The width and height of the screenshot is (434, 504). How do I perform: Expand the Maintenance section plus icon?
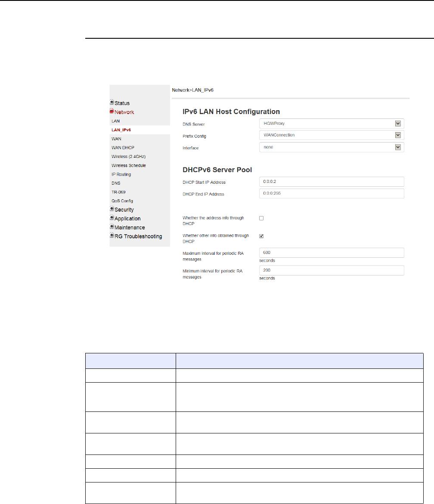(x=112, y=227)
